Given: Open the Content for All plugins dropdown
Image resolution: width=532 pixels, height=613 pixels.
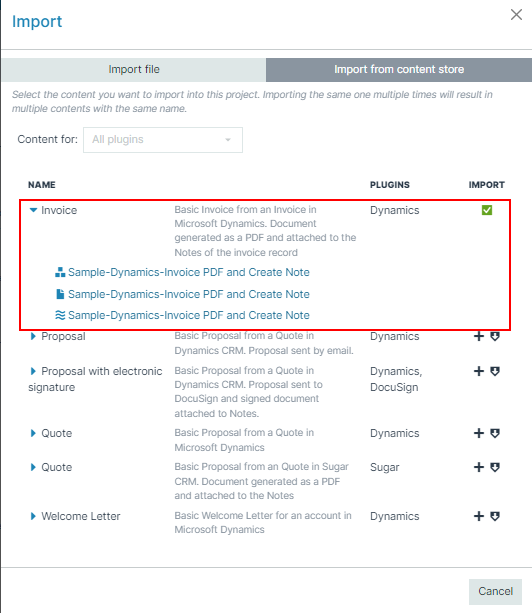Looking at the screenshot, I should [x=163, y=140].
